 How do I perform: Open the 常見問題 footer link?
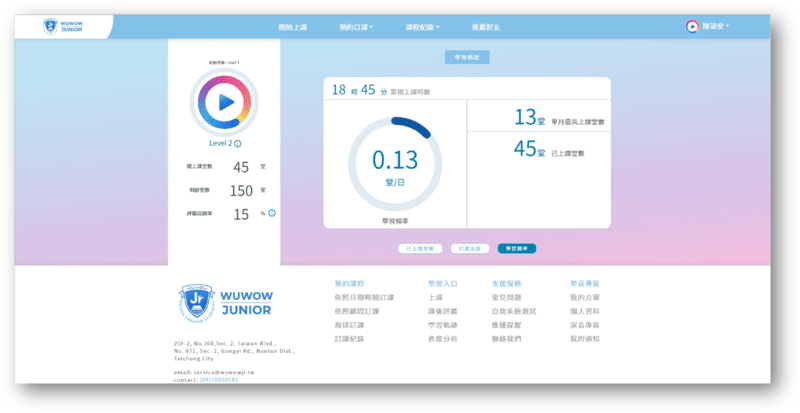tap(507, 298)
